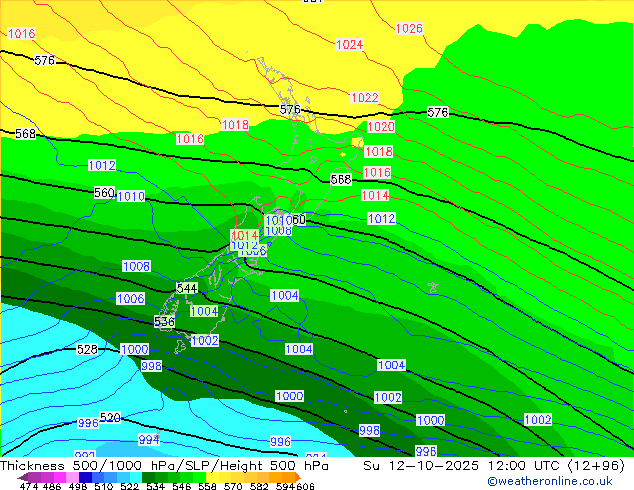Pick the bright yellow legend swatch right of 558
Screen dimensions: 634x490
212,477
